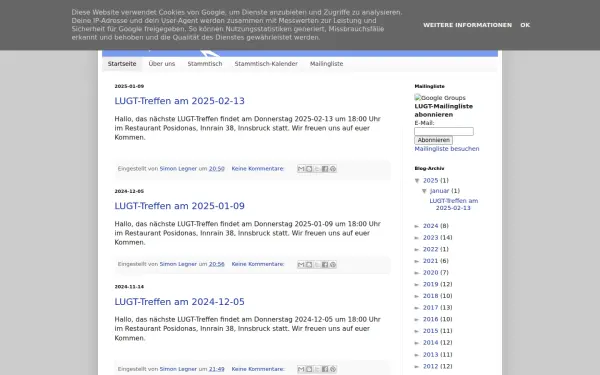This screenshot has height=375, width=600.
Task: Email the 2024-12-05 post via envelope icon
Action: [x=301, y=369]
